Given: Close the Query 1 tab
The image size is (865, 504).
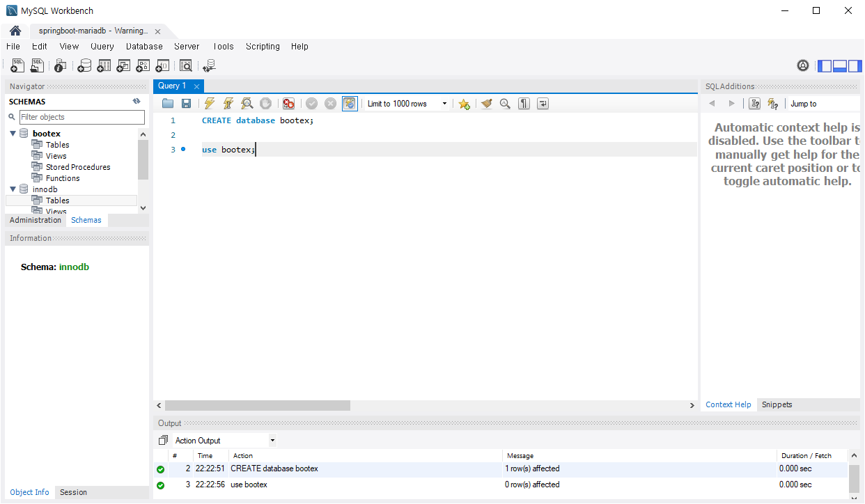Looking at the screenshot, I should click(197, 86).
